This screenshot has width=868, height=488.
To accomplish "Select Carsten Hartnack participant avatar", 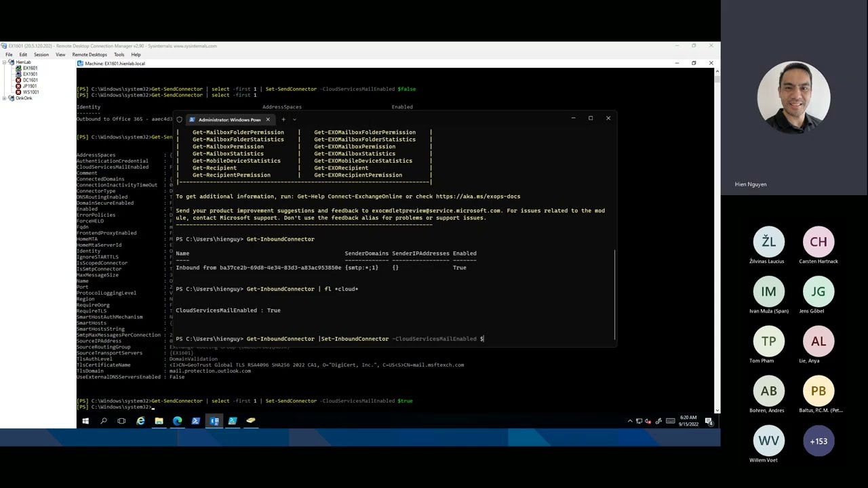I will 818,241.
